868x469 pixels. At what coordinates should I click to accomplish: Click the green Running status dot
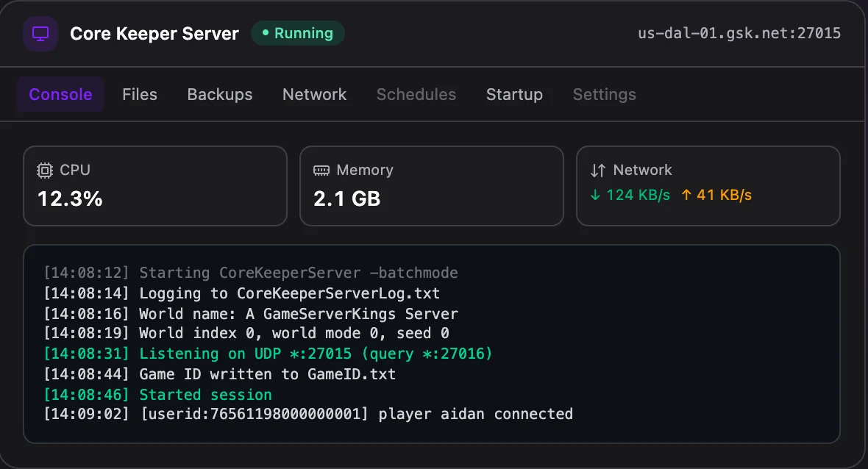265,33
